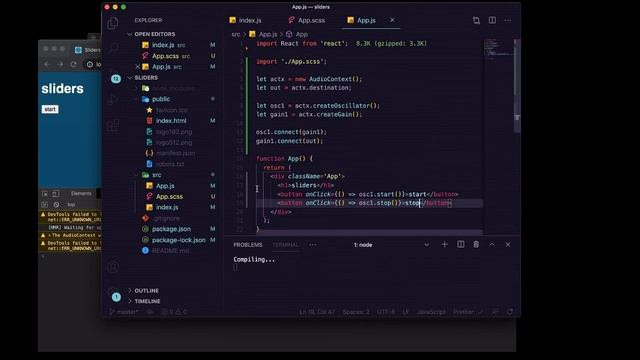Screen dimensions: 640x360
Task: Open robots.txt file
Action: [170, 164]
